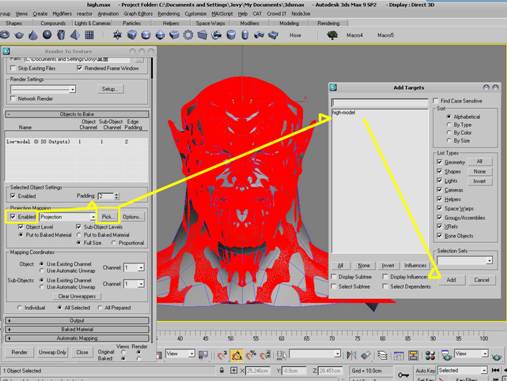Open the Rendering menu
Screen dimensions: 507x381
(x=168, y=14)
